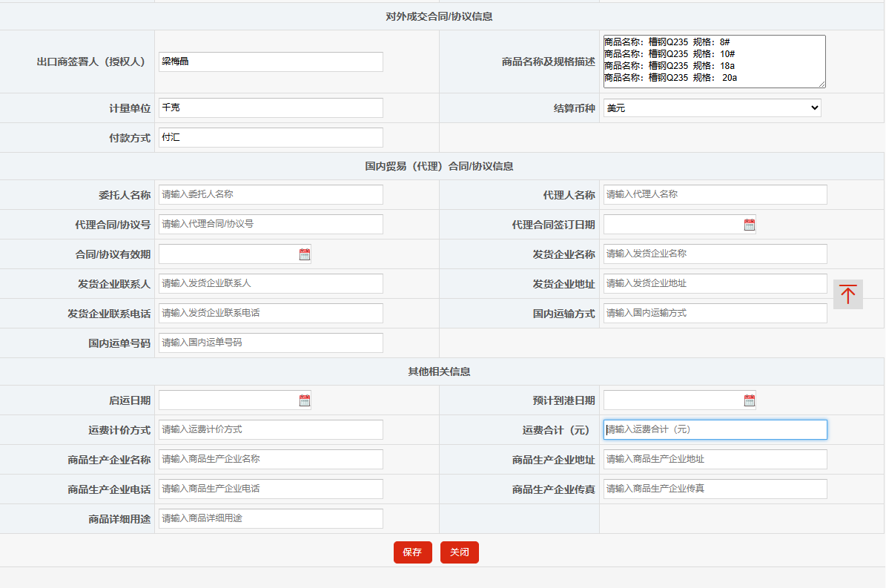The height and width of the screenshot is (588, 886).
Task: Click into 发货企业联系电话 field
Action: 271,313
